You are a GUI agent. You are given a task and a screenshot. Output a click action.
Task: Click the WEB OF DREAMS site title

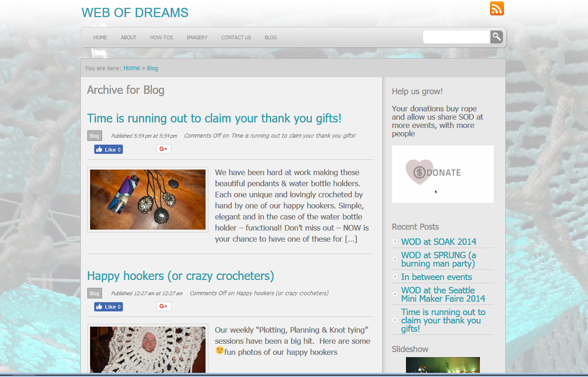pos(135,12)
